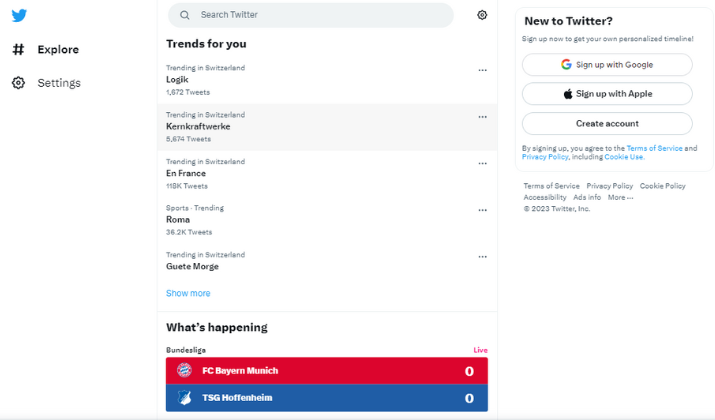Open footer Privacy Policy link
The image size is (715, 420).
tap(610, 186)
